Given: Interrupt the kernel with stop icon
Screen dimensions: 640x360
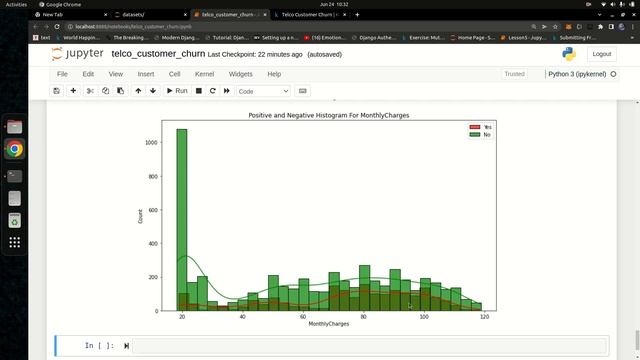Looking at the screenshot, I should pos(199,91).
